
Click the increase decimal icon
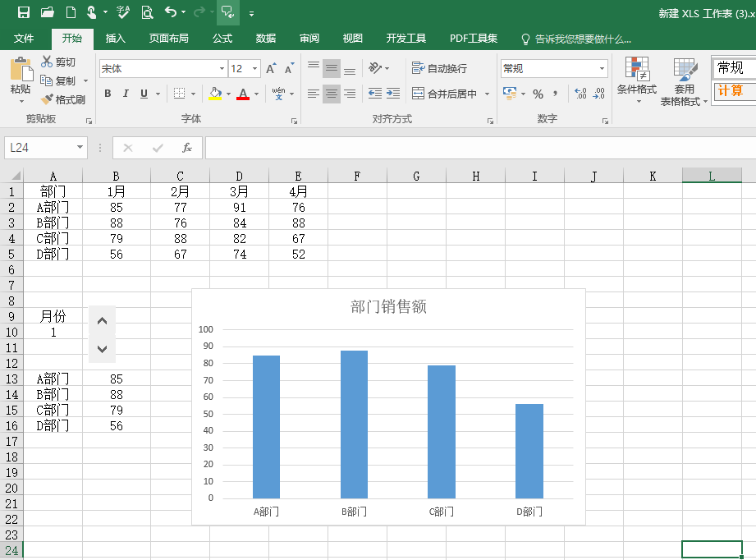pyautogui.click(x=580, y=94)
